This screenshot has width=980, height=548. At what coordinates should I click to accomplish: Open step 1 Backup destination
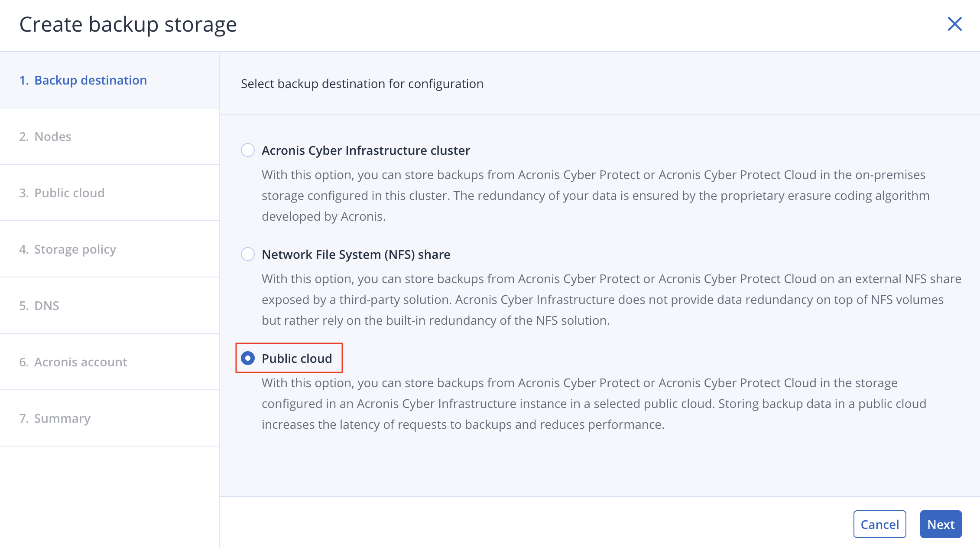point(90,80)
